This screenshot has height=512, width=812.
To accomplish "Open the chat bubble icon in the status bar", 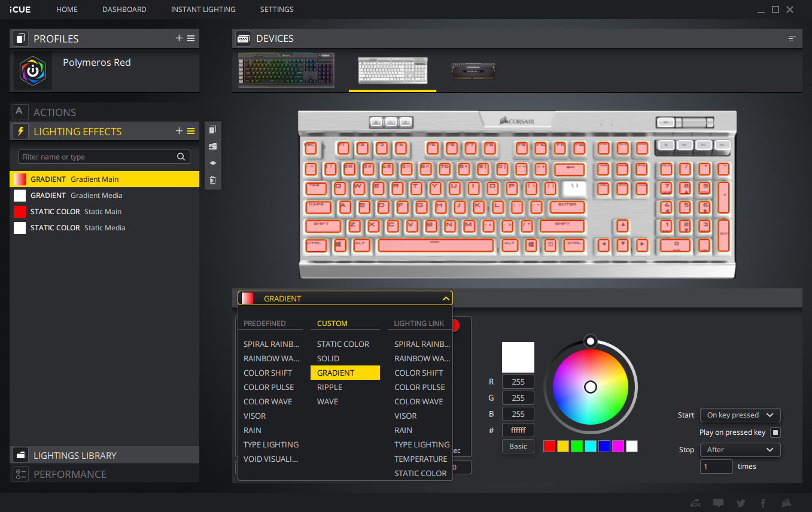I will tap(719, 503).
